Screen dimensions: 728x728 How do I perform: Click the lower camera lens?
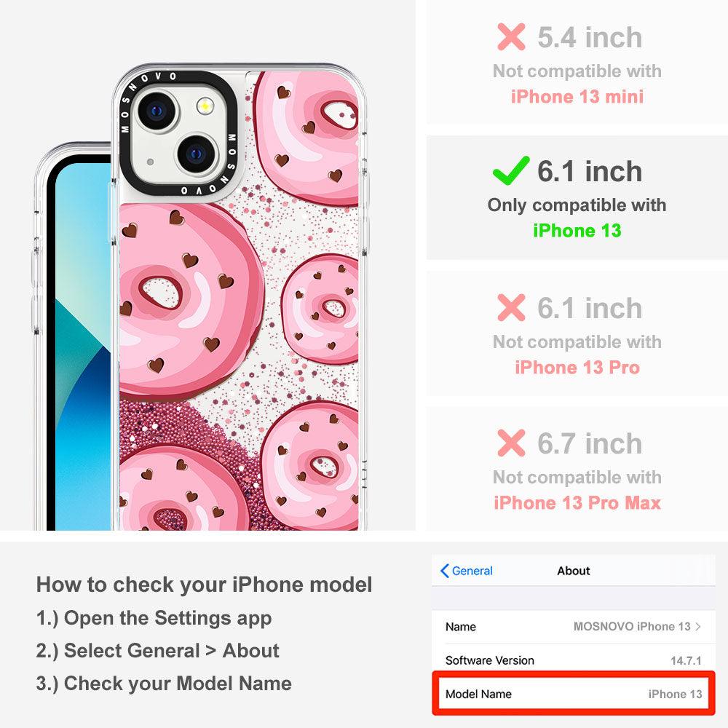[197, 154]
